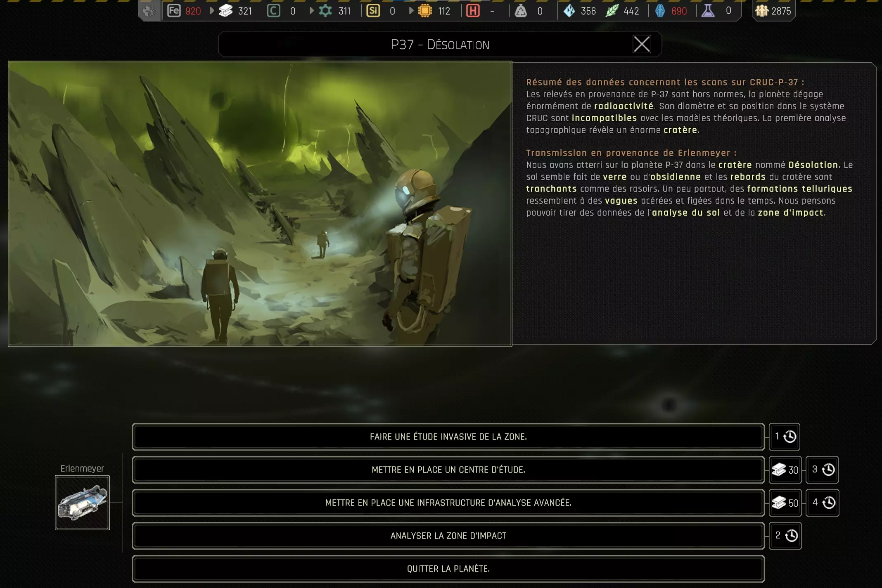Click arrow between carbon and gear resources
This screenshot has width=882, height=588.
[x=311, y=11]
